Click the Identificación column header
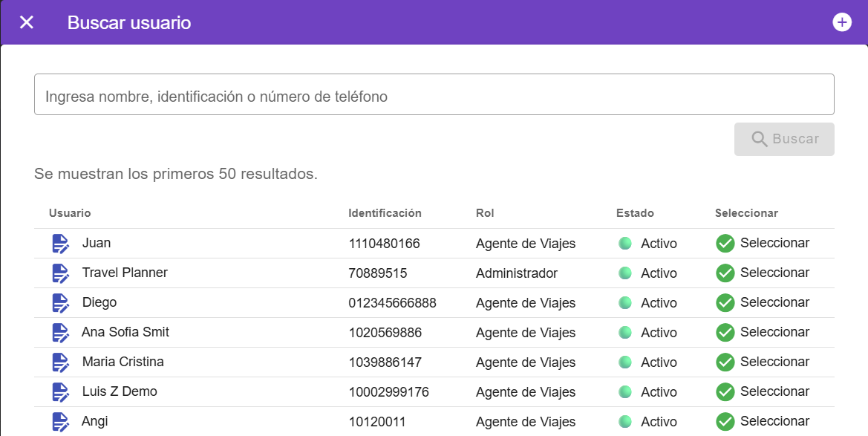The width and height of the screenshot is (868, 436). (x=385, y=213)
